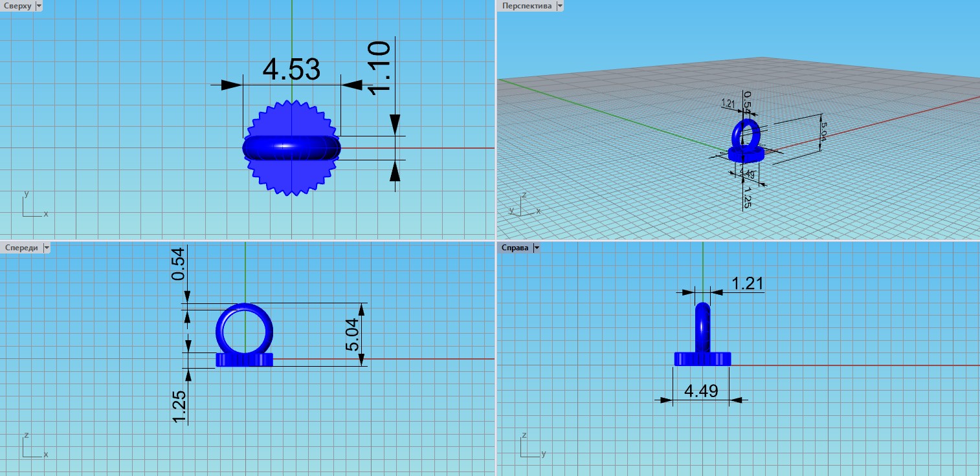The width and height of the screenshot is (980, 476).
Task: Select the 4.53 dimension text in top view
Action: tap(291, 70)
